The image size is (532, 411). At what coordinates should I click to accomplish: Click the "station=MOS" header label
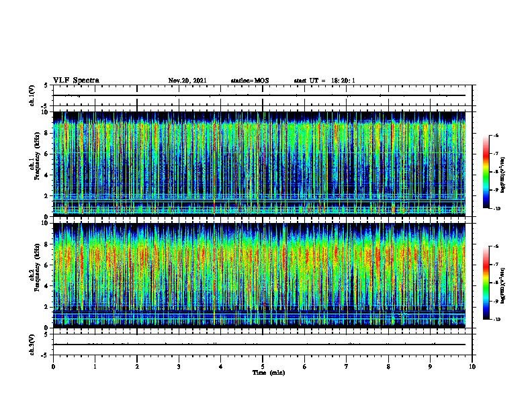point(250,81)
